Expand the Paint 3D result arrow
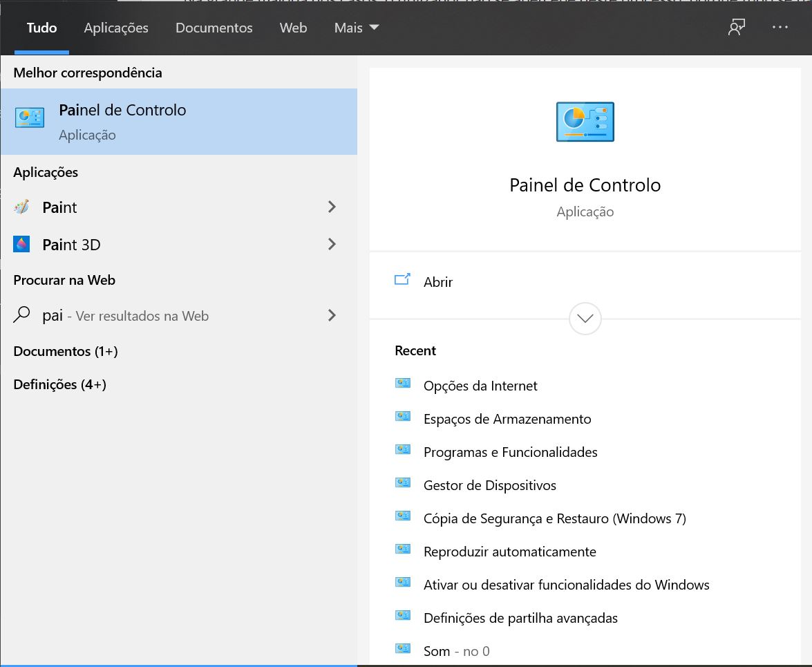812x667 pixels. tap(332, 244)
